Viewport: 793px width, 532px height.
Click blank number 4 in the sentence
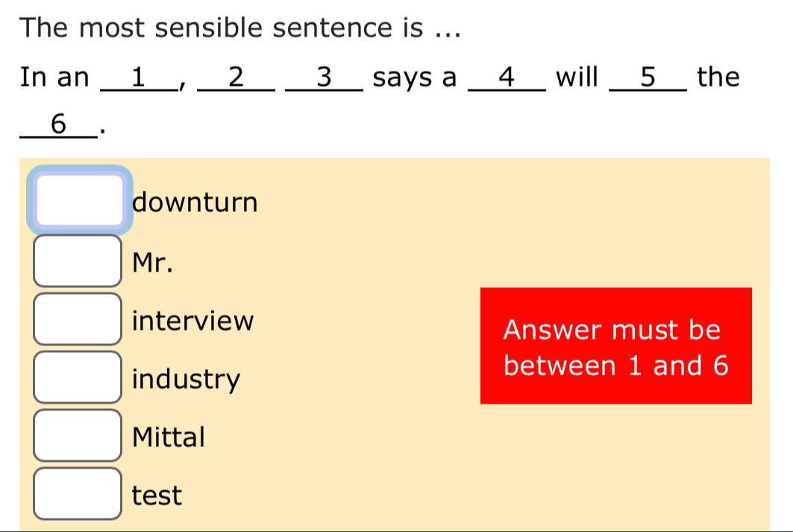507,77
